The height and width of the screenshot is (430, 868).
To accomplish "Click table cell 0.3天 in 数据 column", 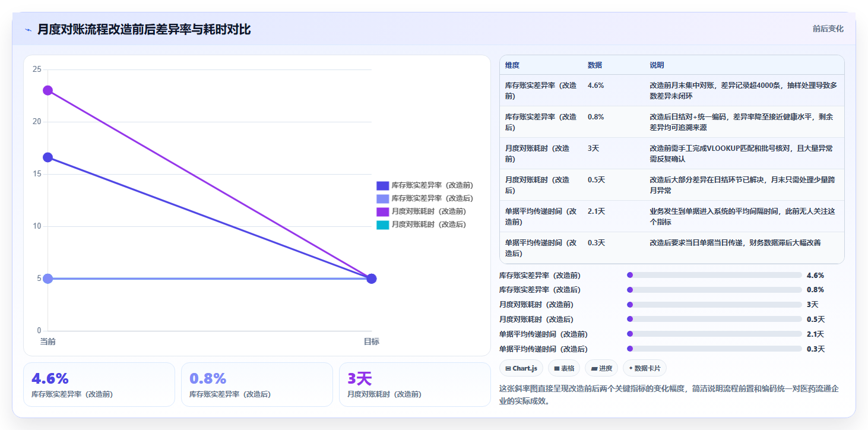I will click(x=596, y=243).
